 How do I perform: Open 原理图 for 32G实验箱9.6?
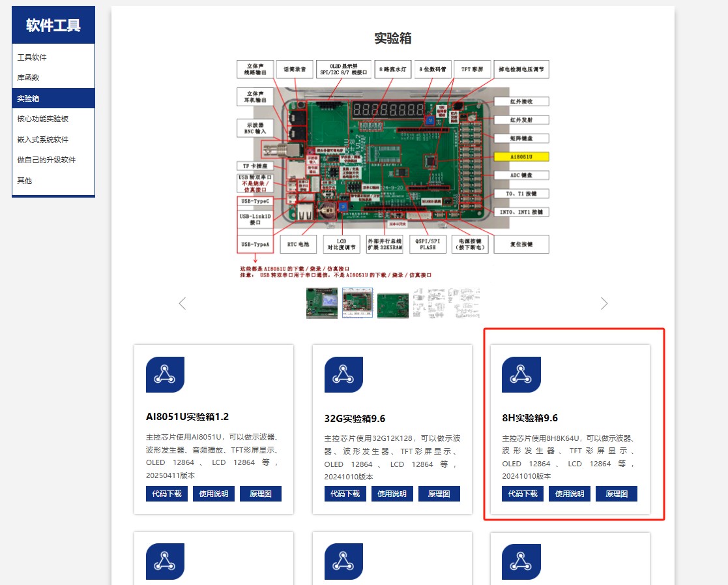439,494
